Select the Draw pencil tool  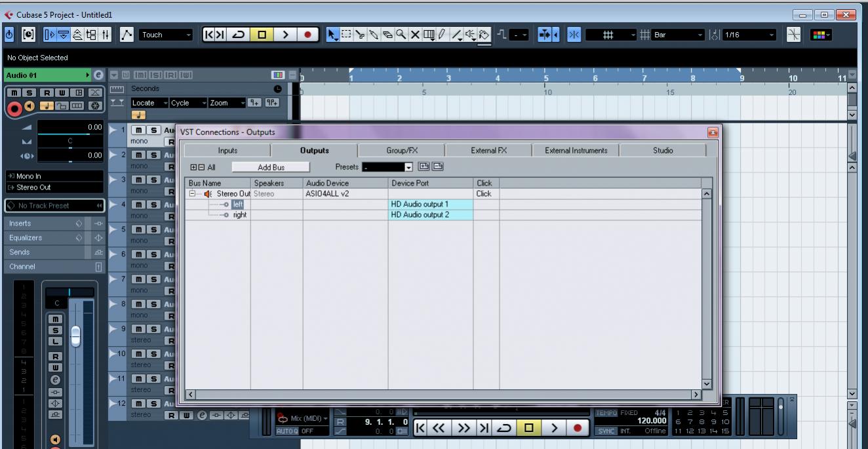[443, 35]
